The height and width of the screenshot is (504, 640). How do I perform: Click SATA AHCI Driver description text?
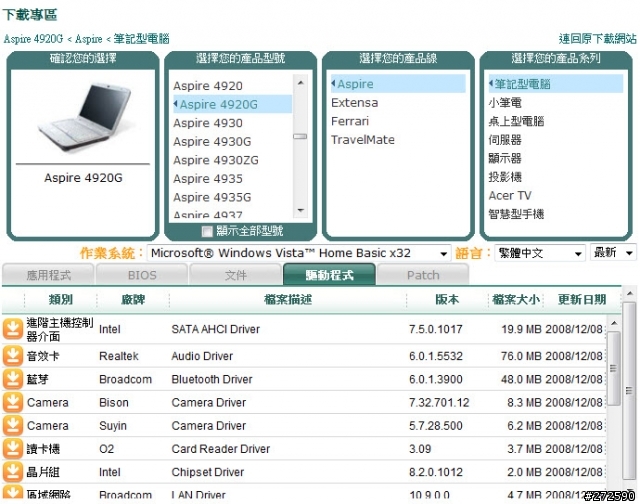216,329
